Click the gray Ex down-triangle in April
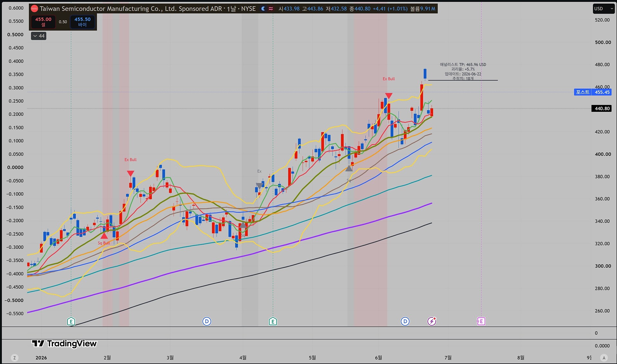Image resolution: width=617 pixels, height=364 pixels. (x=259, y=186)
